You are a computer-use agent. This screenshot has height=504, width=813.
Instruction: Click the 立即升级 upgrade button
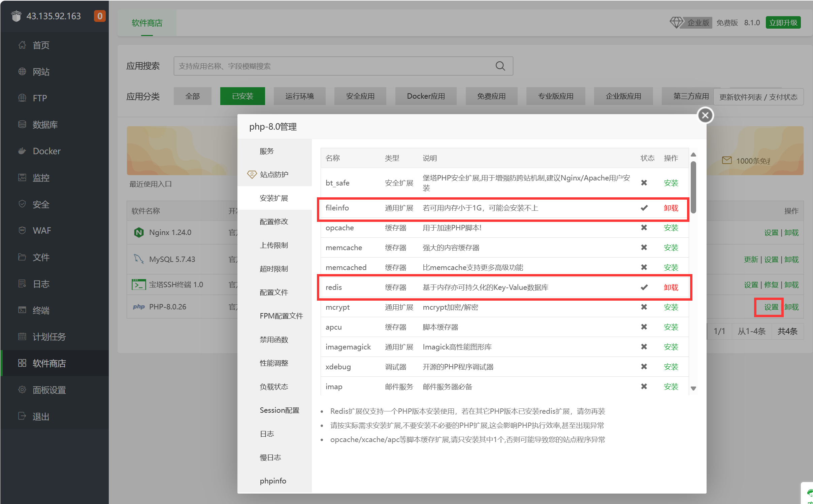click(x=783, y=23)
